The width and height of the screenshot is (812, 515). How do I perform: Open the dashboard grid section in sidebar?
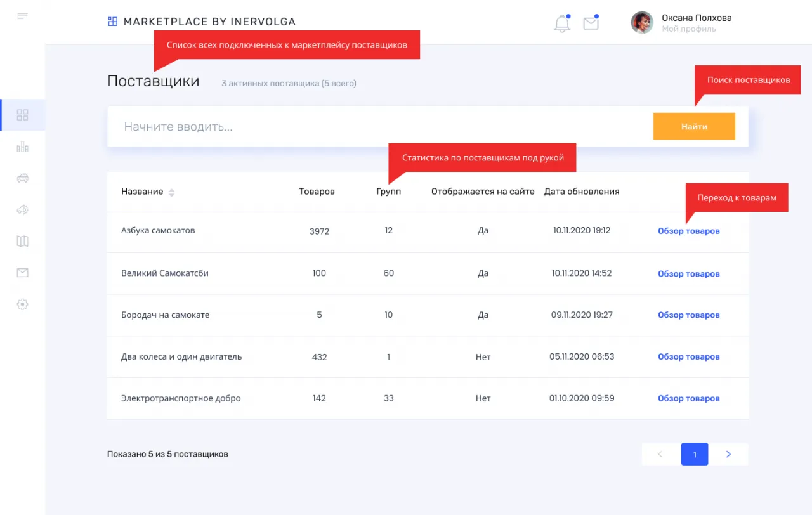(23, 115)
